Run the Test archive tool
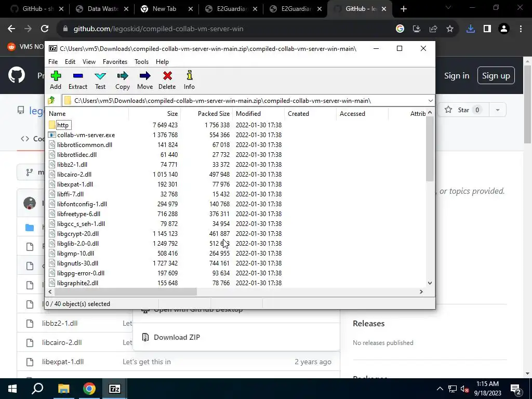Screen dimensions: 532x399 [100, 80]
